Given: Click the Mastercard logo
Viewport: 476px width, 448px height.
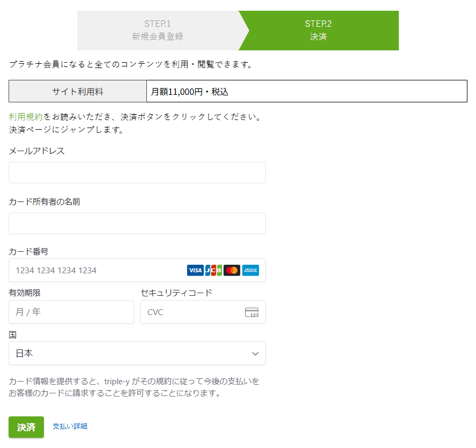Looking at the screenshot, I should tap(232, 270).
